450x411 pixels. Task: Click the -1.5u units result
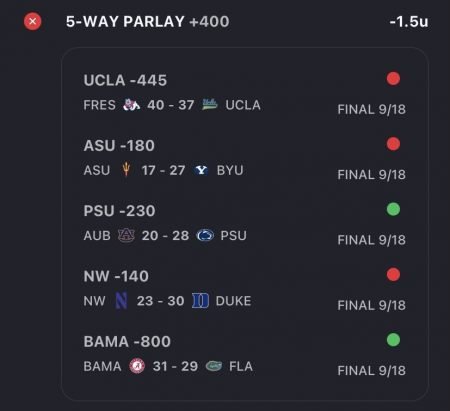pos(409,22)
